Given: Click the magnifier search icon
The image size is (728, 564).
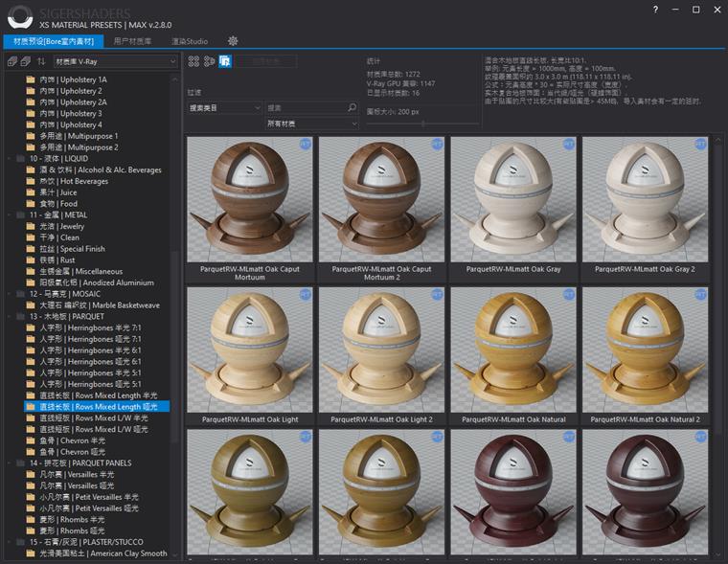Looking at the screenshot, I should coord(353,107).
